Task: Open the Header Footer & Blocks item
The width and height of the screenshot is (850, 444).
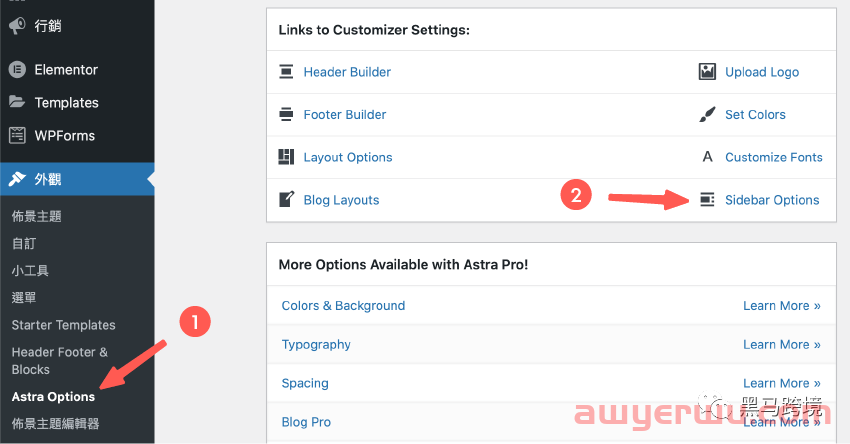Action: pos(60,361)
